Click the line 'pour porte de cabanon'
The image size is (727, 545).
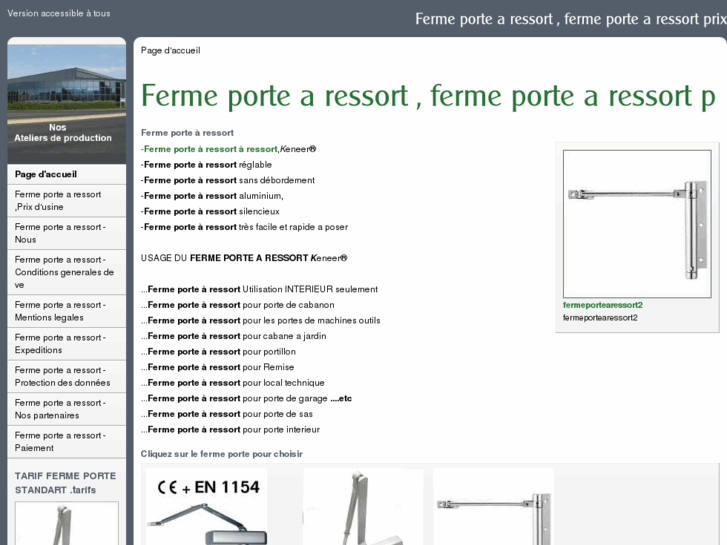[x=288, y=305]
